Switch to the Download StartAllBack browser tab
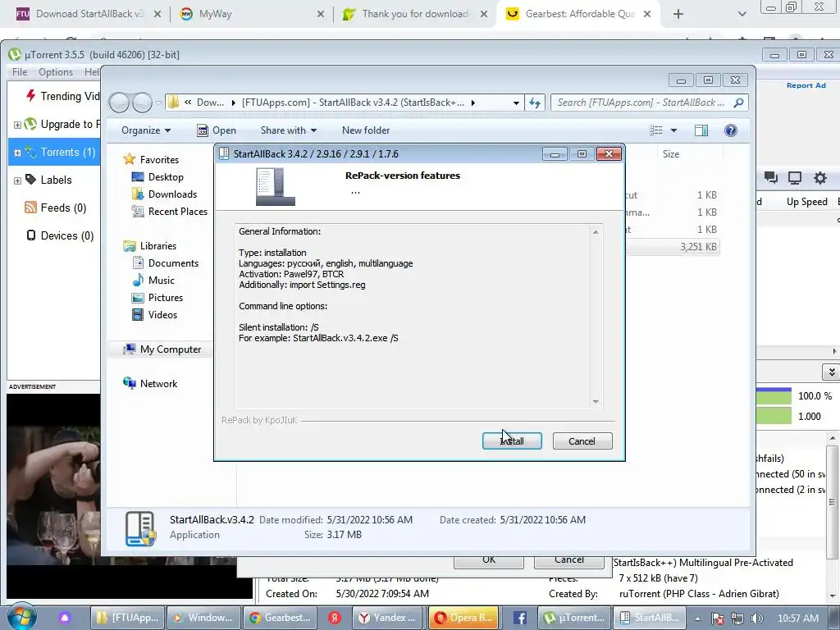 [x=89, y=14]
